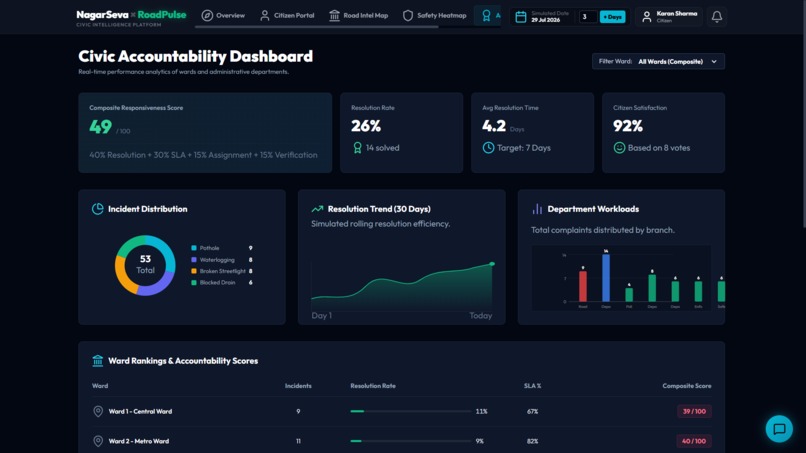806x453 pixels.
Task: Click the Resolution Rate column header
Action: tap(373, 386)
